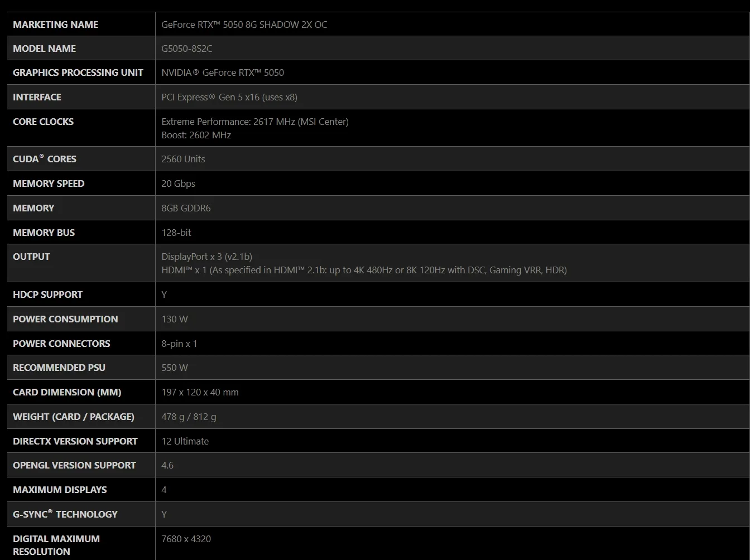Click the 8GB GDDR6 memory value
The height and width of the screenshot is (560, 750).
coord(186,208)
